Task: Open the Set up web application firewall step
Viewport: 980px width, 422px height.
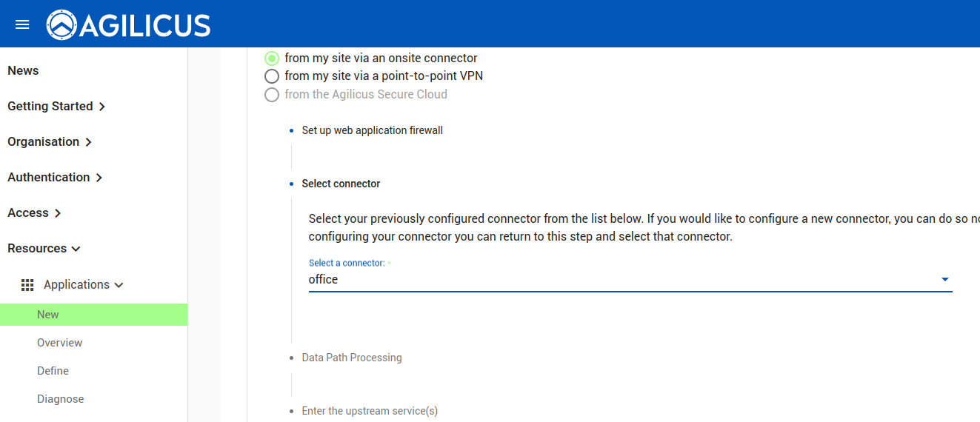Action: [x=372, y=131]
